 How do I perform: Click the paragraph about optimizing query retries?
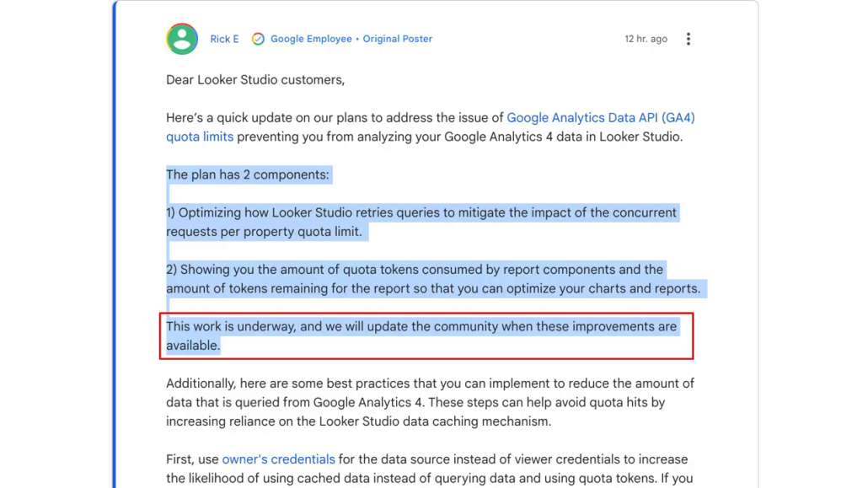tap(421, 222)
